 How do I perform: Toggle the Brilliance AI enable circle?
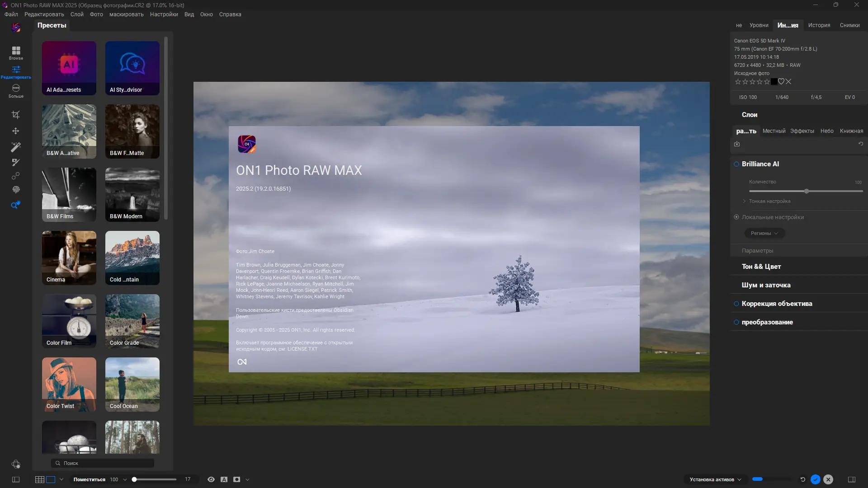click(x=736, y=164)
